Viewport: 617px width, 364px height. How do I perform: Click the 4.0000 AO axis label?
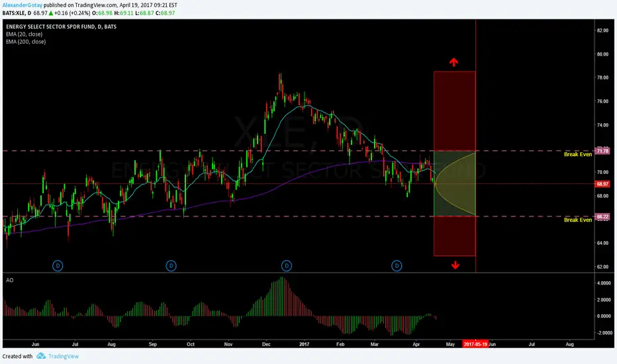(x=604, y=283)
